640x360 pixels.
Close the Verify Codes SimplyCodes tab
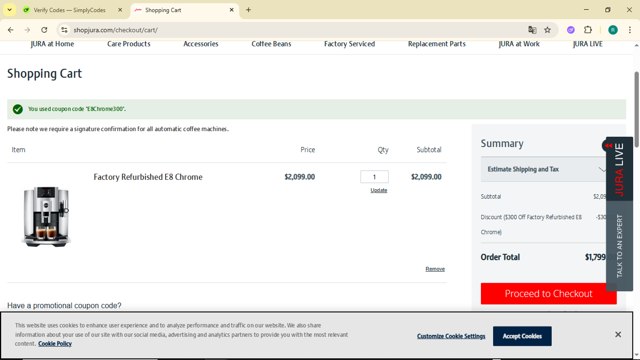(120, 10)
